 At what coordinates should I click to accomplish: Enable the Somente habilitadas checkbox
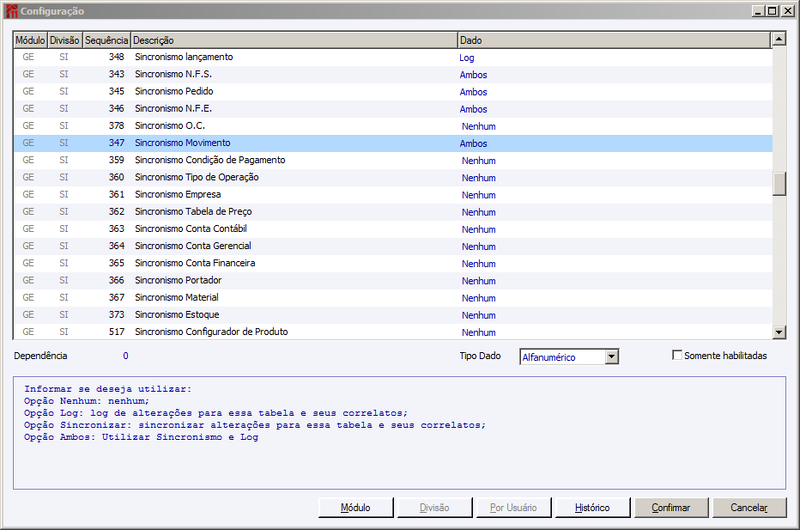677,355
